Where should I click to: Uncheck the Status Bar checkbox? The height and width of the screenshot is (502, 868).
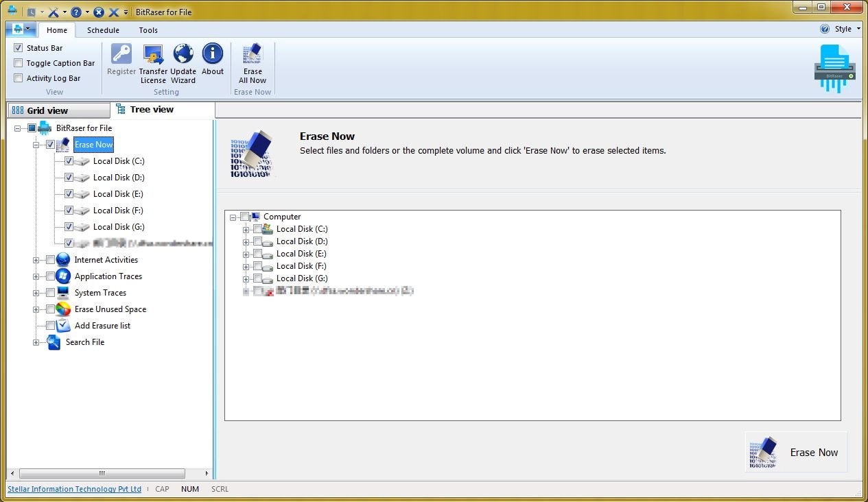[x=19, y=48]
